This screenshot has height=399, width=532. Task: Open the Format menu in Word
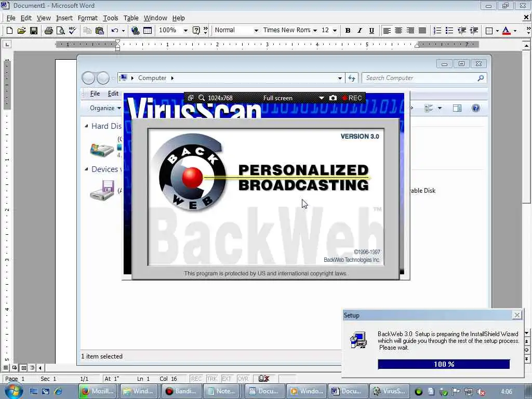point(87,18)
